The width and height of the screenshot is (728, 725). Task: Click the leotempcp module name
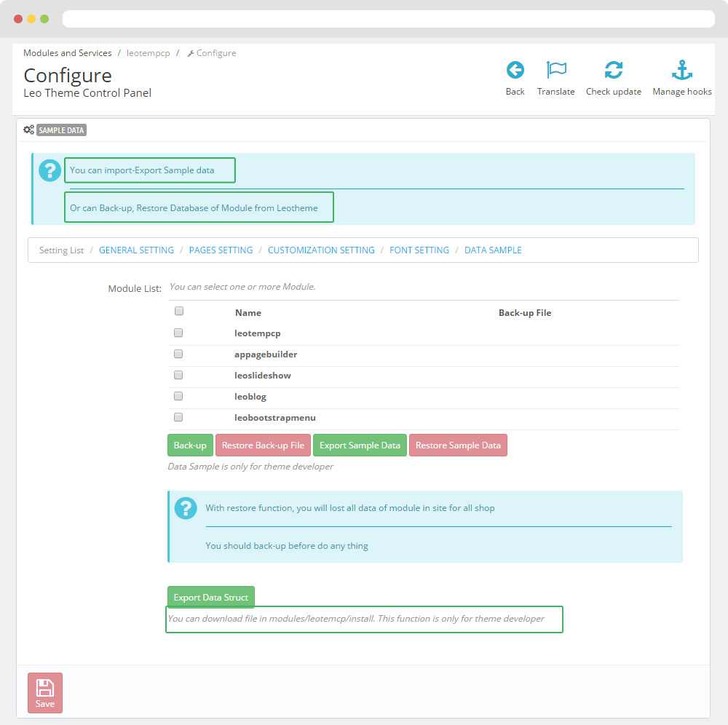click(x=257, y=333)
